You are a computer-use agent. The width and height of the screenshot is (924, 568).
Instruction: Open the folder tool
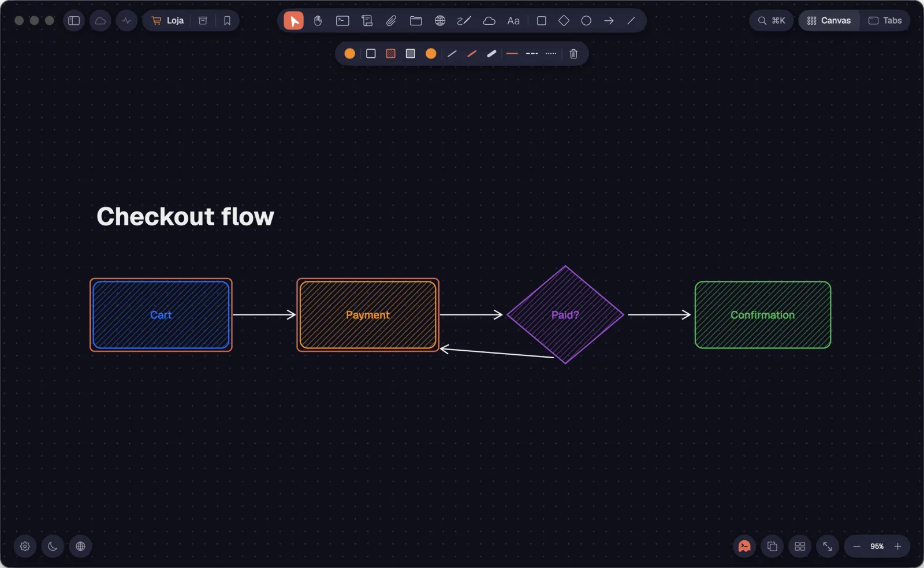pos(416,21)
